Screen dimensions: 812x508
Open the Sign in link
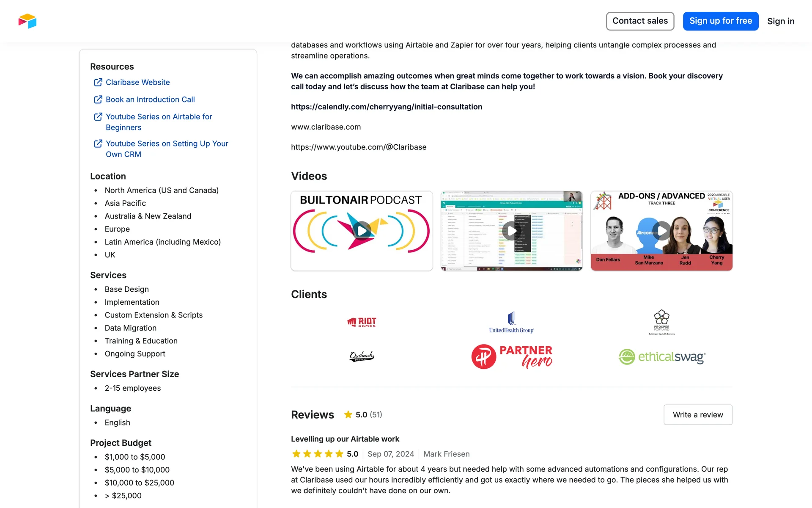pyautogui.click(x=781, y=21)
